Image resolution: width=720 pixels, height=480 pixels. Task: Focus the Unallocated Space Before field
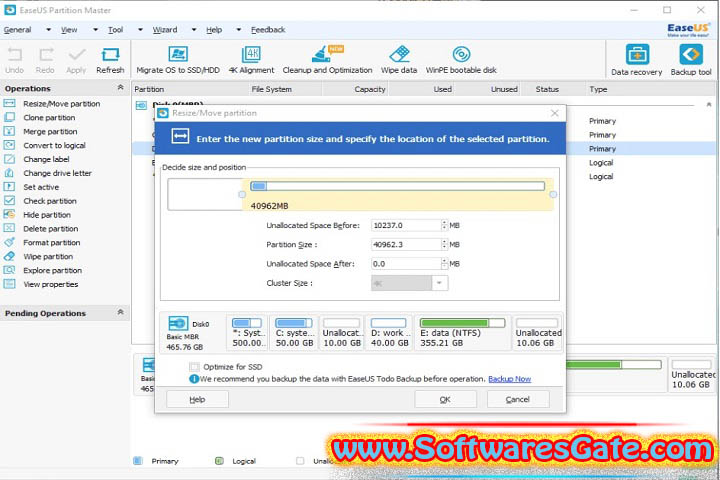tap(406, 225)
